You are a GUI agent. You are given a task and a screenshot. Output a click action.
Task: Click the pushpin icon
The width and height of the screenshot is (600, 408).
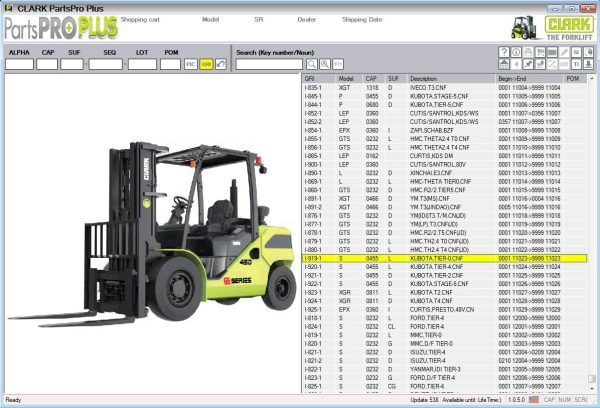coord(528,64)
